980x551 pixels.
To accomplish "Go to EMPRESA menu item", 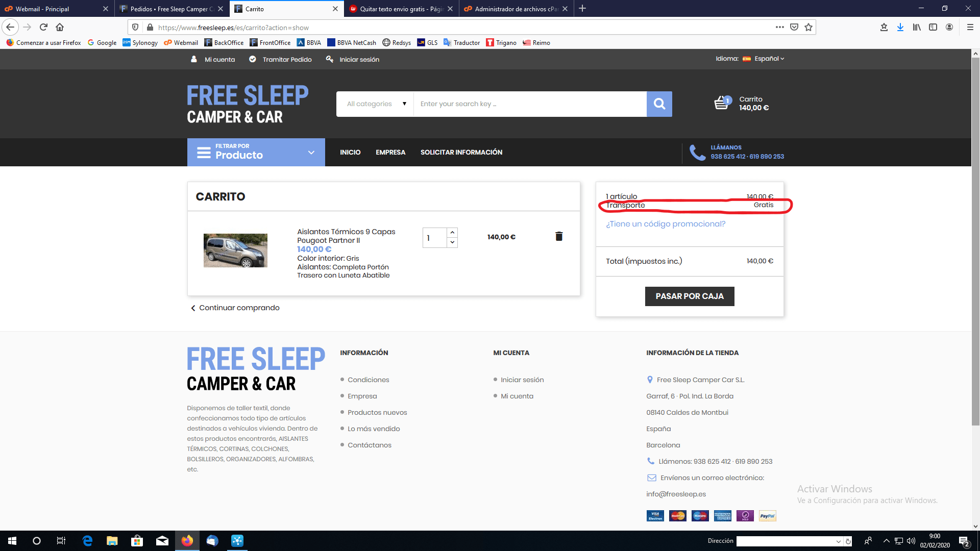I will [390, 152].
